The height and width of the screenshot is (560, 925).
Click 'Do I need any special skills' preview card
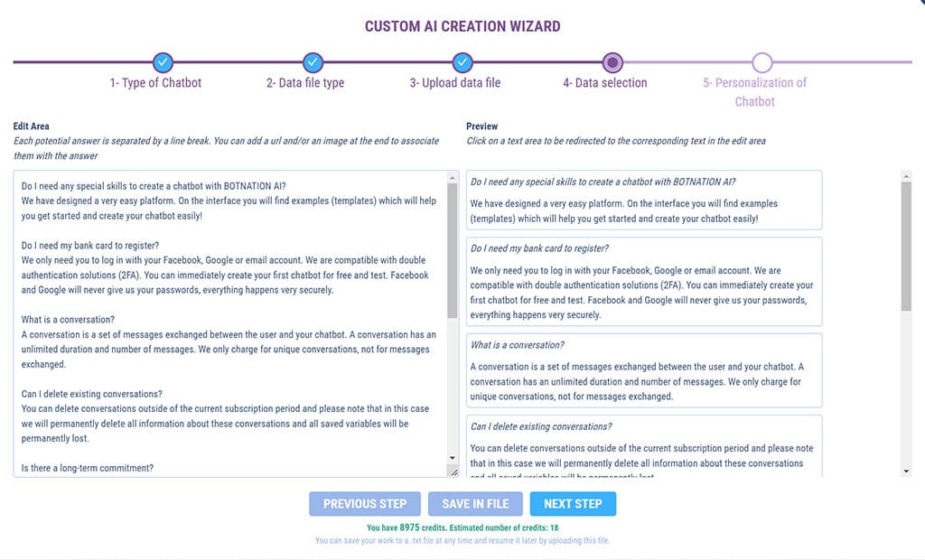click(644, 200)
